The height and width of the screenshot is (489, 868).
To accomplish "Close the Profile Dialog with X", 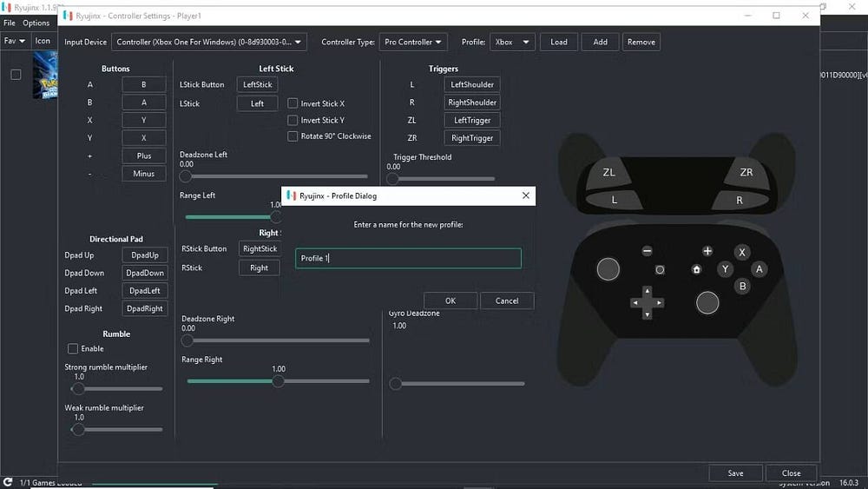I will [x=525, y=195].
